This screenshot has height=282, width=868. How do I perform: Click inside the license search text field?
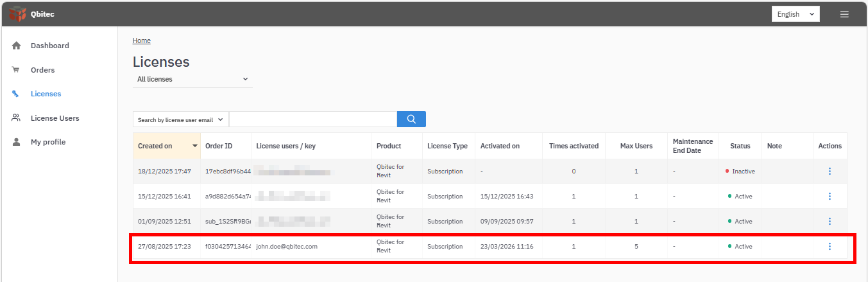tap(312, 119)
